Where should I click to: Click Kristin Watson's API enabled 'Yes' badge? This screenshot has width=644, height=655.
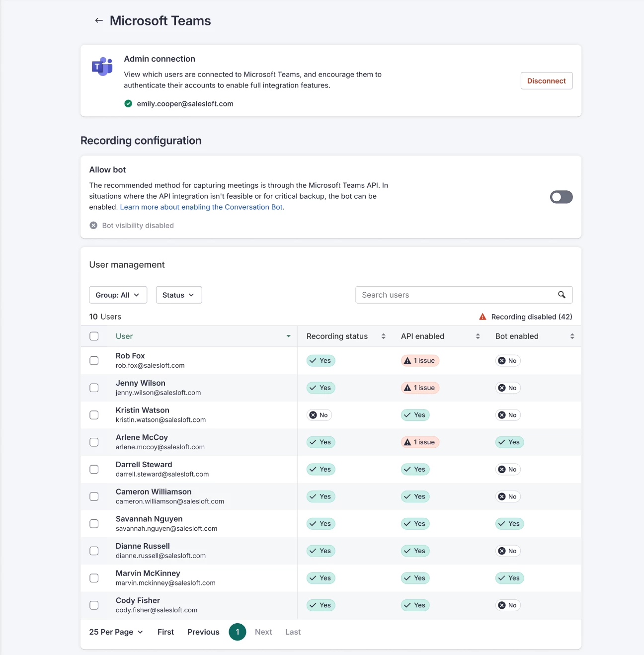coord(415,415)
